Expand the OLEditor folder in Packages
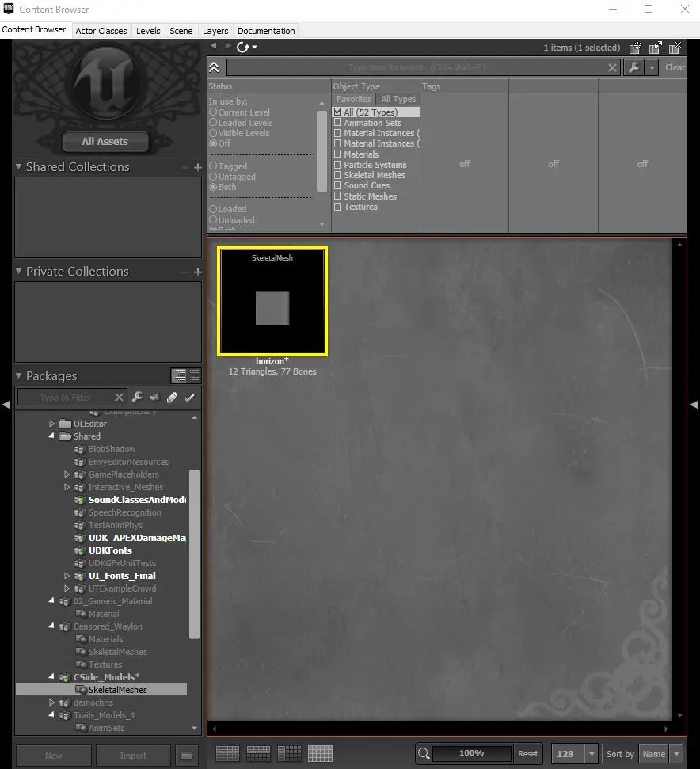Image resolution: width=700 pixels, height=769 pixels. coord(52,423)
